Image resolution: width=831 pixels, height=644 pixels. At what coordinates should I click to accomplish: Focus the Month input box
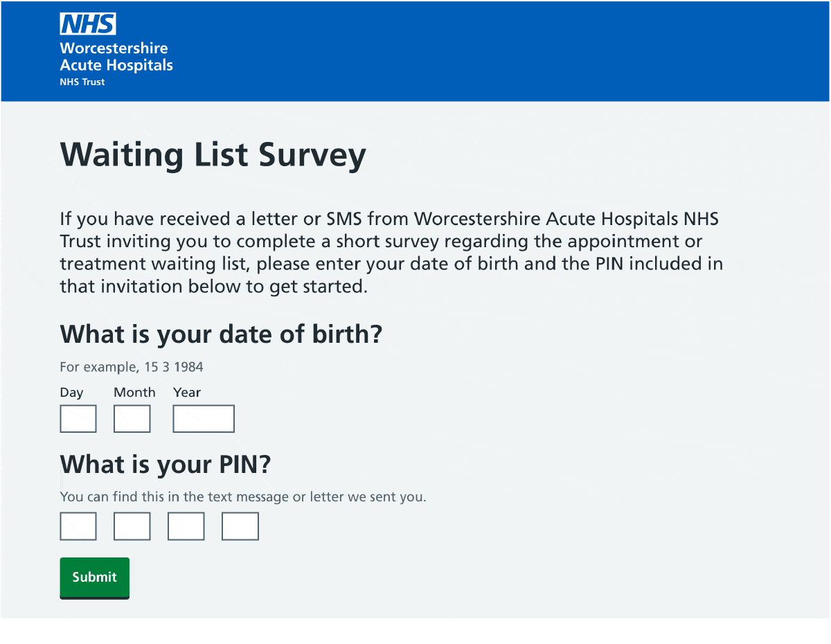(x=132, y=419)
